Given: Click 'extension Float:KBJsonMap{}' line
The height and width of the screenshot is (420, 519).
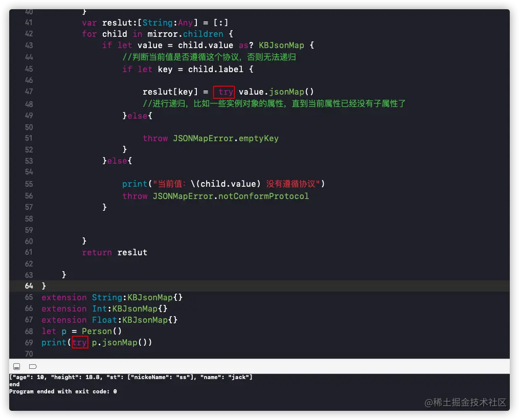Looking at the screenshot, I should click(x=109, y=320).
